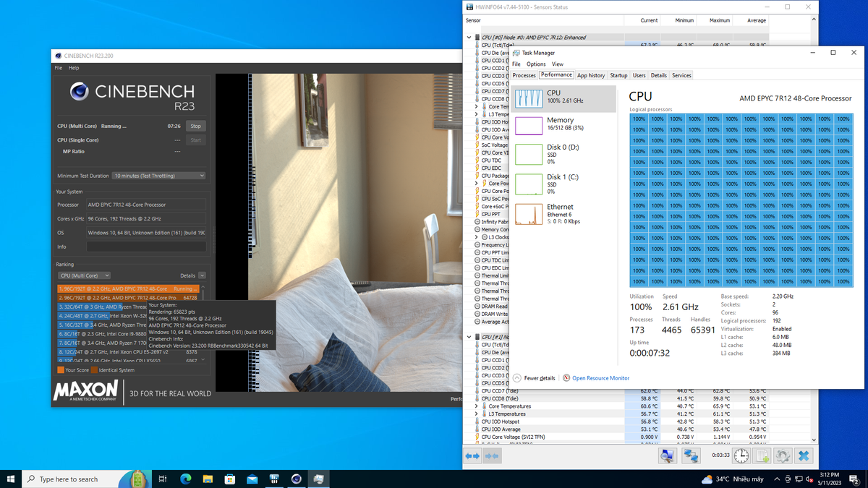
Task: Select Memory graph in Task Manager sidebar
Action: 529,124
